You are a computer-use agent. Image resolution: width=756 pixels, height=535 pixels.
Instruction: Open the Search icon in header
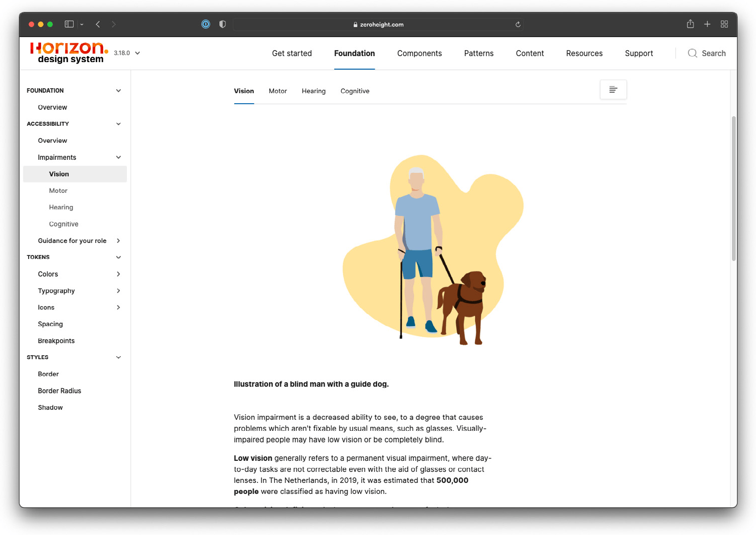coord(692,53)
